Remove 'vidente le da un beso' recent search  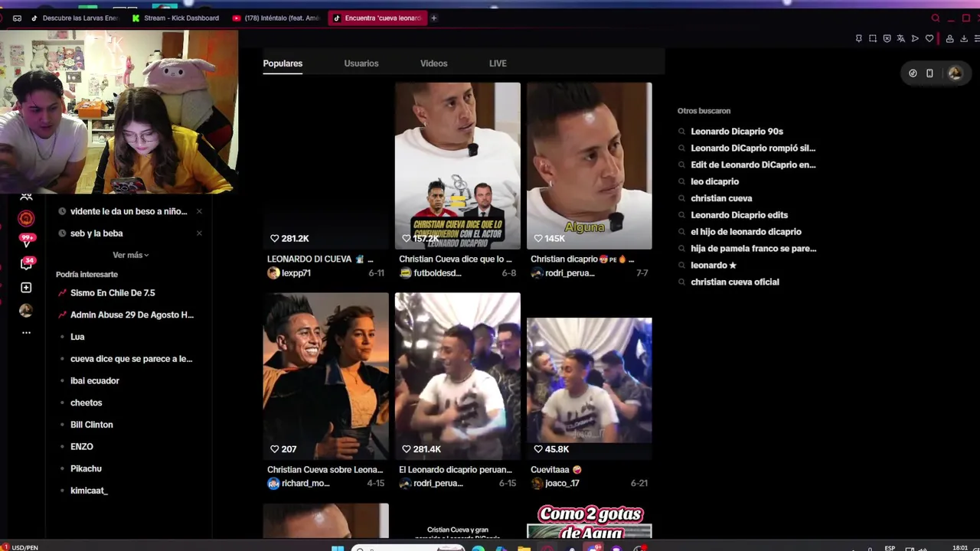click(x=199, y=211)
